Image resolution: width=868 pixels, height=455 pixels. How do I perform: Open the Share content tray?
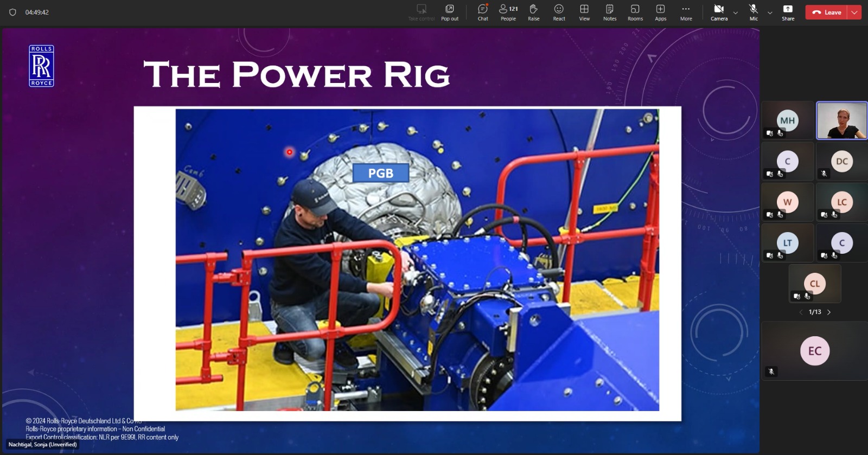tap(788, 12)
